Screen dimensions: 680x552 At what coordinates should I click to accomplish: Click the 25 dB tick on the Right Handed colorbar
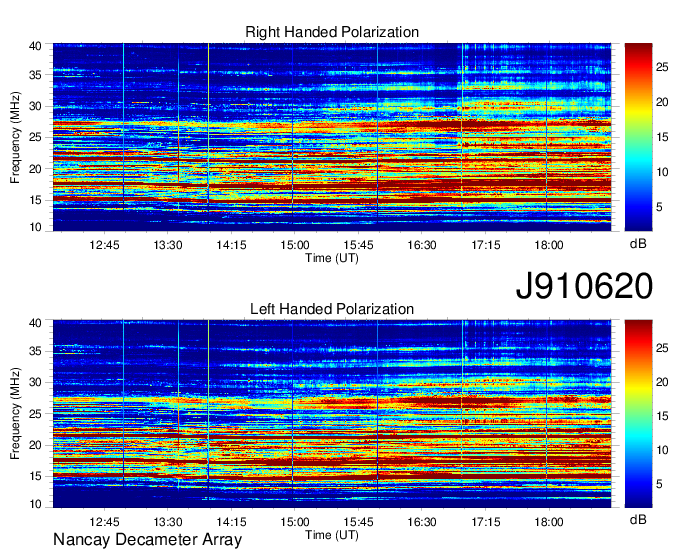point(662,67)
